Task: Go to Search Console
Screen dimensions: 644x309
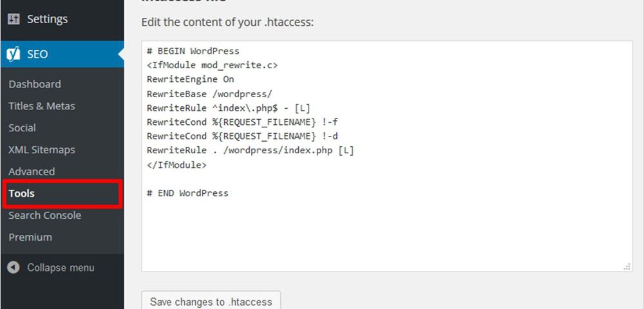Action: (x=45, y=215)
